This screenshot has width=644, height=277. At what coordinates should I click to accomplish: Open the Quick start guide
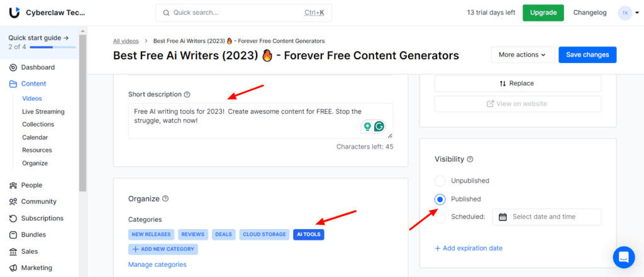39,38
